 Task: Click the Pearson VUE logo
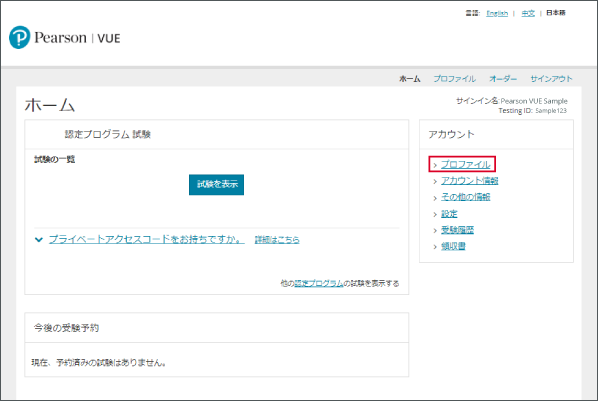(x=64, y=37)
